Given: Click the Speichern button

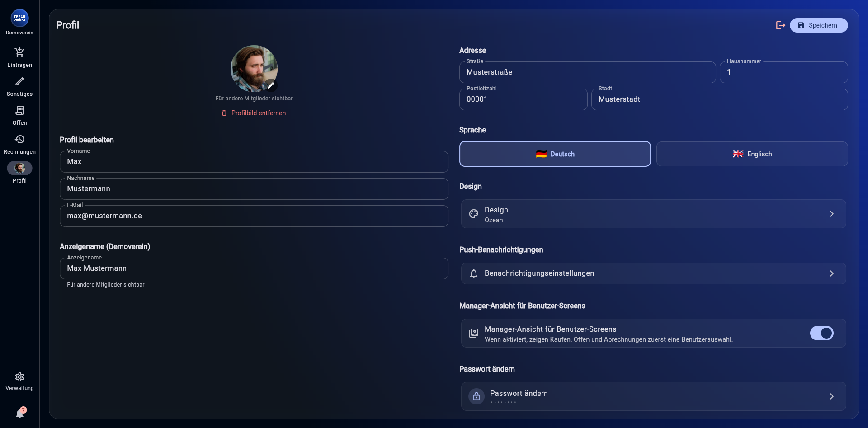Looking at the screenshot, I should (818, 25).
